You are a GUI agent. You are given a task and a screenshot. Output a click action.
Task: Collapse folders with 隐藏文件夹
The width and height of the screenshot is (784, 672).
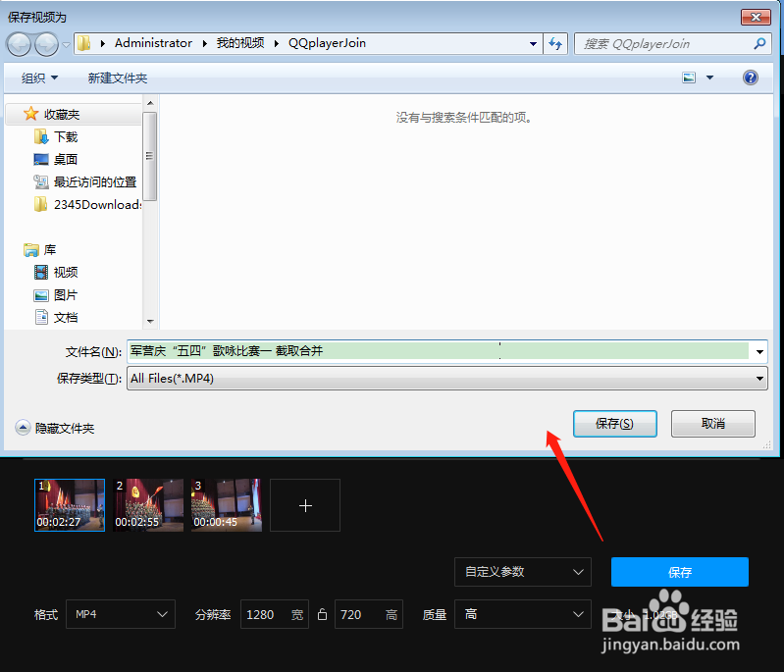(55, 429)
